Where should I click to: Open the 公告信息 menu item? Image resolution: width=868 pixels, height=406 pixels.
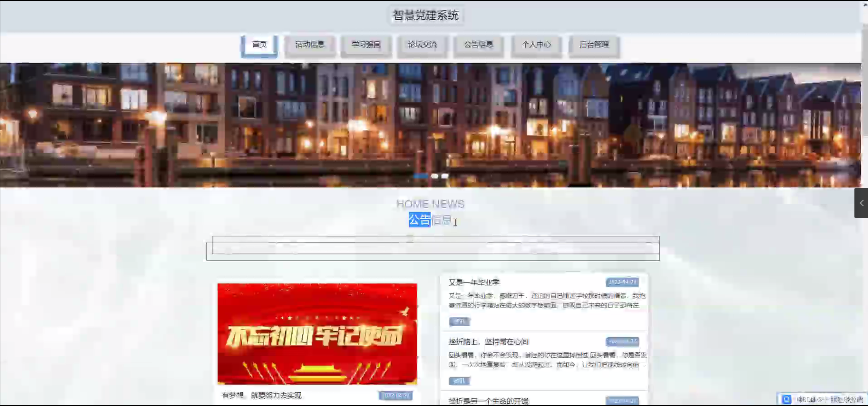pyautogui.click(x=478, y=45)
